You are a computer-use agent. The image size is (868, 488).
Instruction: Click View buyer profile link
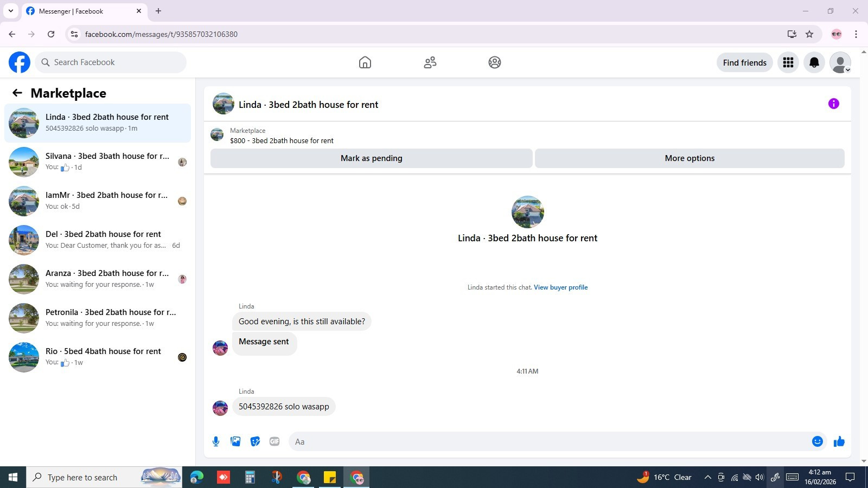tap(560, 287)
